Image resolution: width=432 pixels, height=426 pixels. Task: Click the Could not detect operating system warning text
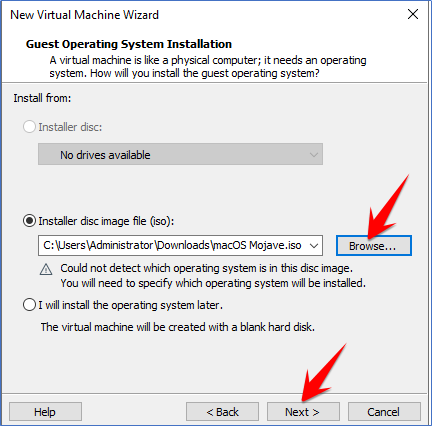tap(213, 276)
